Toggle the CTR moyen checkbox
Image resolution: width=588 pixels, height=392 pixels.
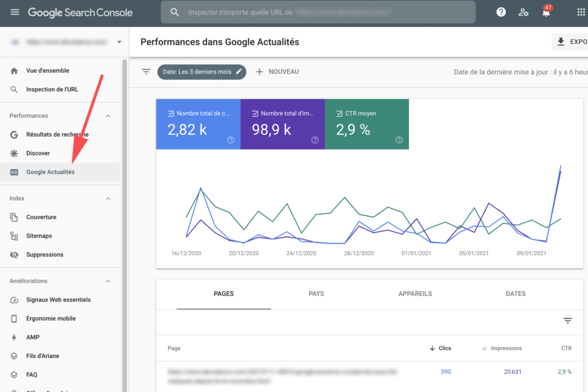339,114
